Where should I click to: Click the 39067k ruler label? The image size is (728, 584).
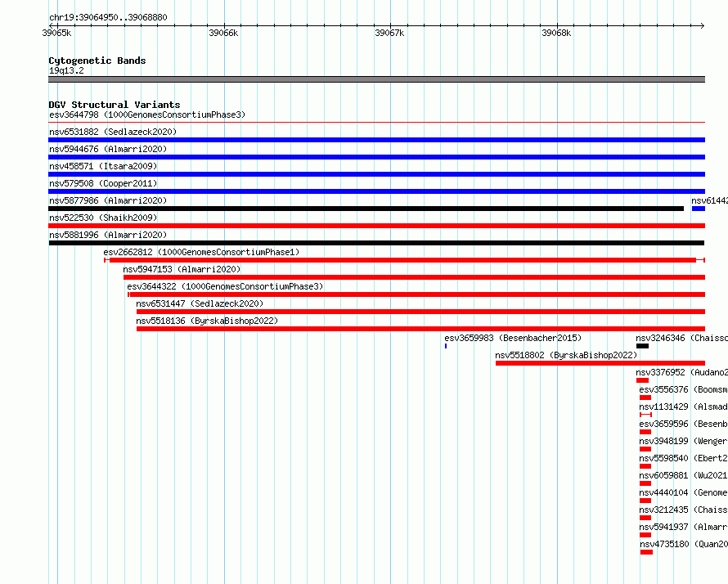click(389, 33)
